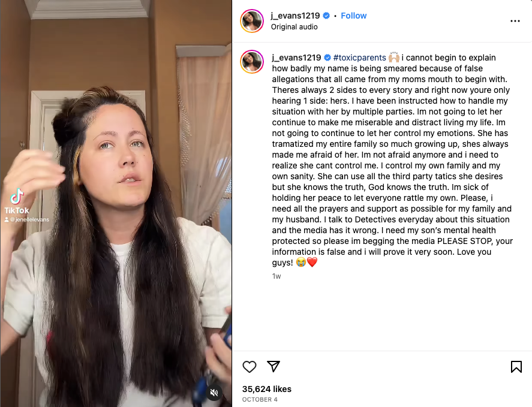The image size is (532, 407).
Task: Click the verified badge beside caption username
Action: (x=327, y=58)
